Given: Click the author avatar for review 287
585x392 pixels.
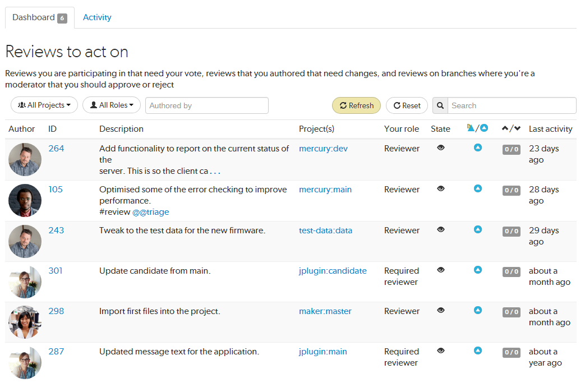Looking at the screenshot, I should click(25, 363).
